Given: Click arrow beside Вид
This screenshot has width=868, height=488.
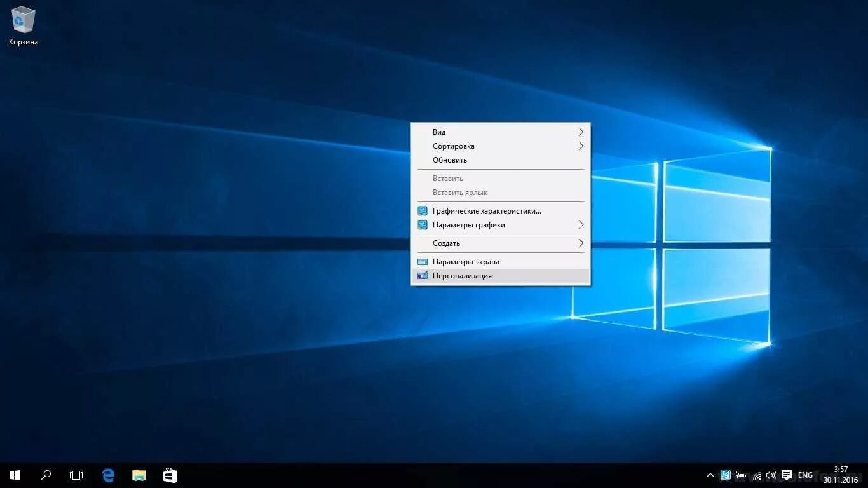Looking at the screenshot, I should 581,132.
